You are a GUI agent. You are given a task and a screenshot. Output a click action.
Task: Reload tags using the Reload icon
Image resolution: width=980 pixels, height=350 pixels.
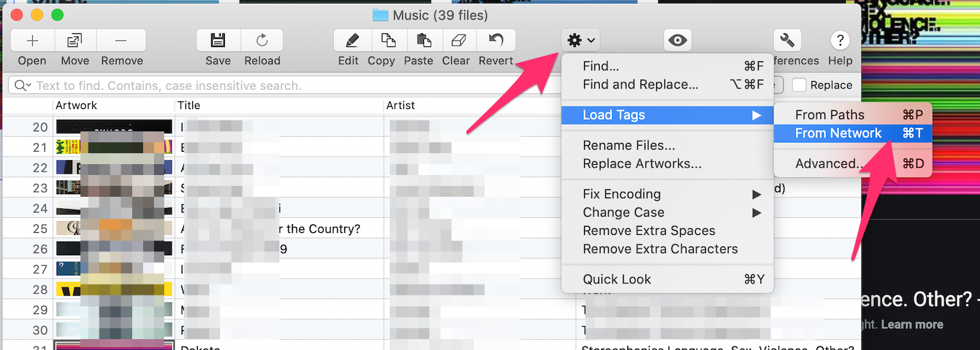coord(262,41)
